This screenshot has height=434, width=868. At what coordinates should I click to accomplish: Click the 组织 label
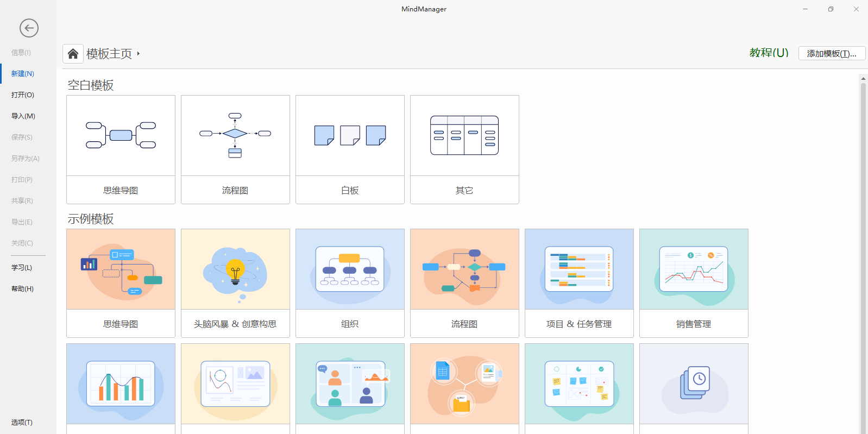(x=350, y=324)
